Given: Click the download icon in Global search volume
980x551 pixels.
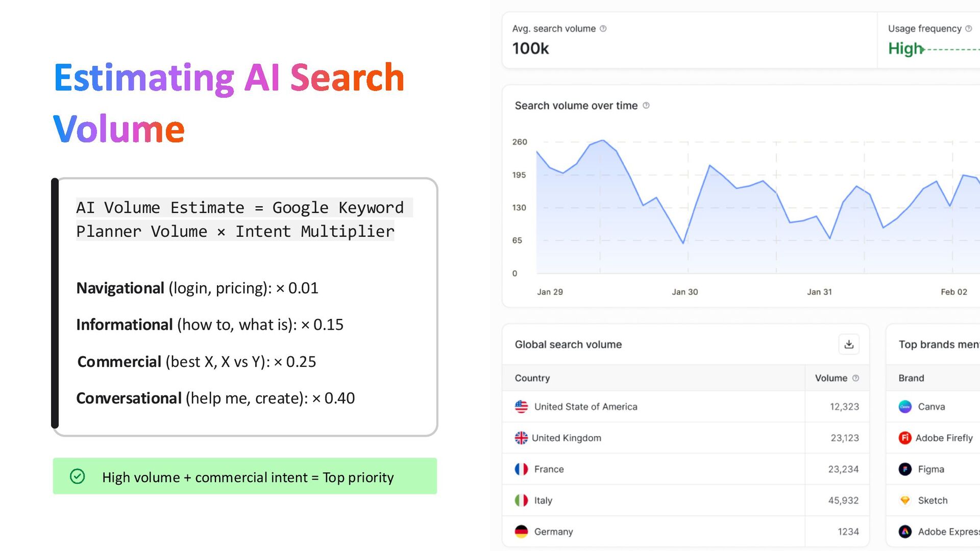Looking at the screenshot, I should click(848, 344).
